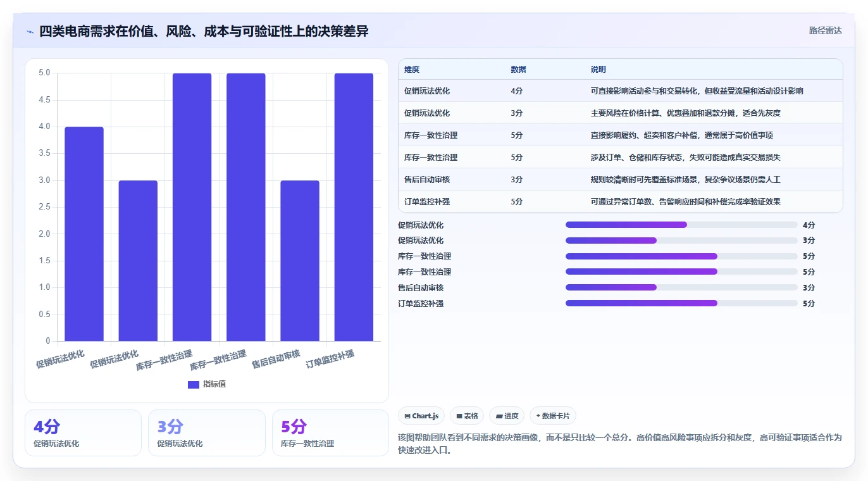This screenshot has width=868, height=481.
Task: Click the 订单监控补强 chart bar
Action: point(354,207)
